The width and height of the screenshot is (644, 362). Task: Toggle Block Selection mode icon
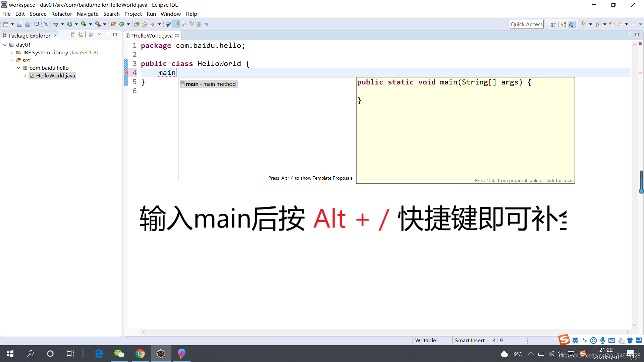pyautogui.click(x=199, y=24)
